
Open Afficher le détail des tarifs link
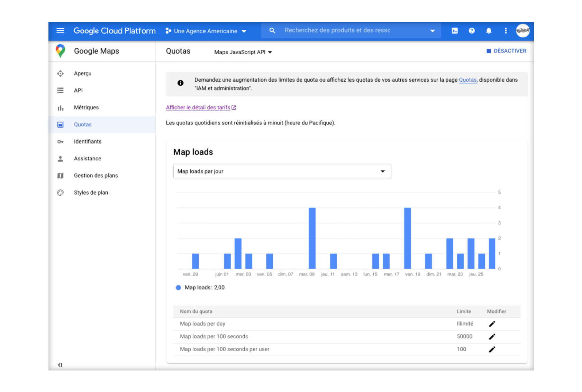pyautogui.click(x=201, y=108)
